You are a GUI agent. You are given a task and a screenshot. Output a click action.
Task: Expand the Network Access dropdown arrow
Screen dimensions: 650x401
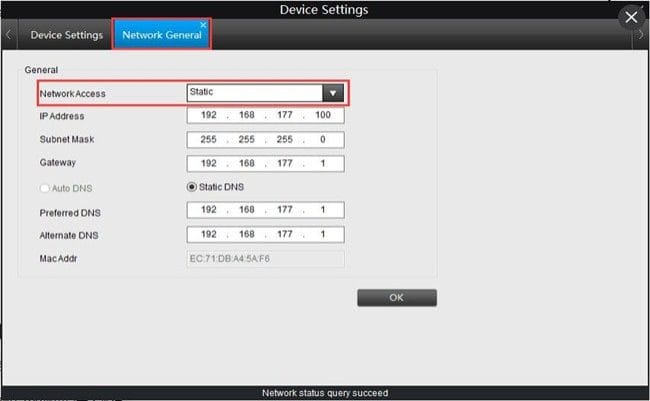[x=333, y=93]
